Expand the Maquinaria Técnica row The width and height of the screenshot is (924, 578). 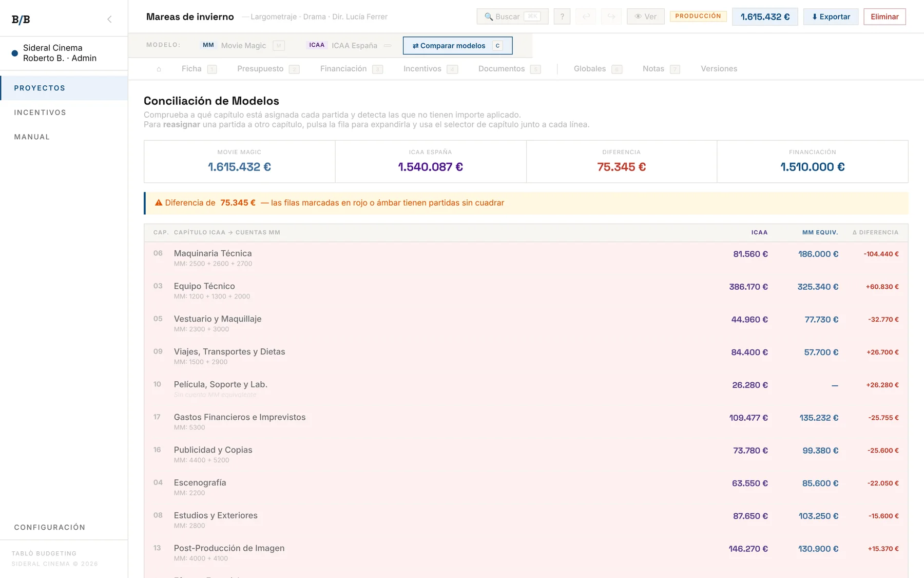(526, 258)
